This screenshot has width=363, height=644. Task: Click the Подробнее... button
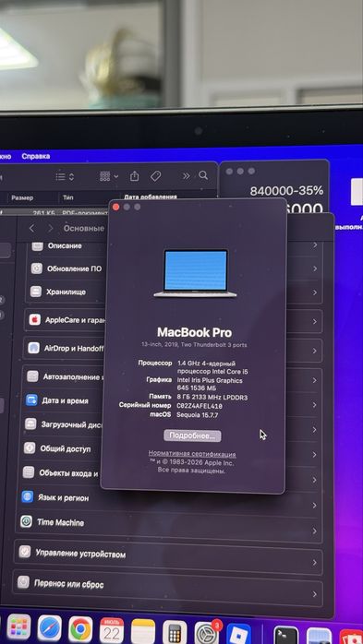(192, 435)
